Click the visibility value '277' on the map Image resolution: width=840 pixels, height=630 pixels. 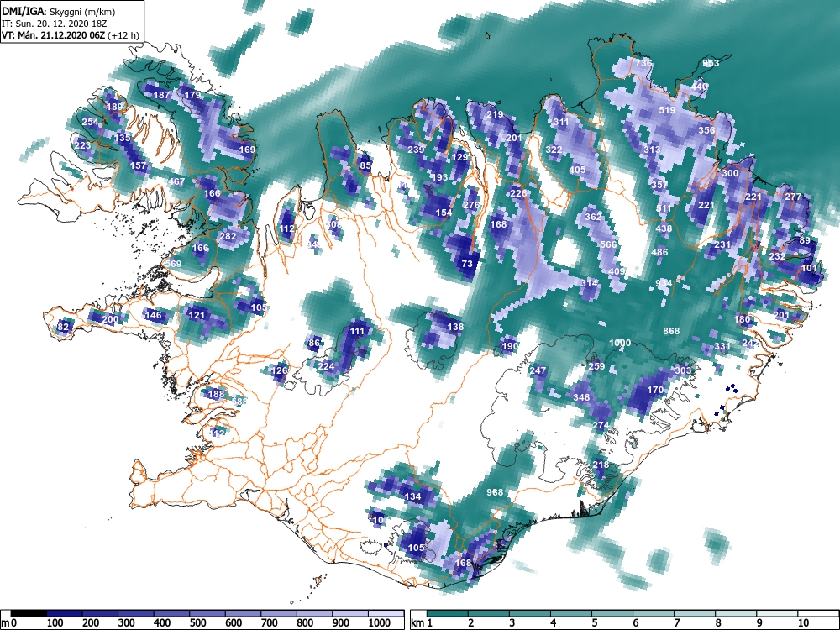tap(793, 197)
